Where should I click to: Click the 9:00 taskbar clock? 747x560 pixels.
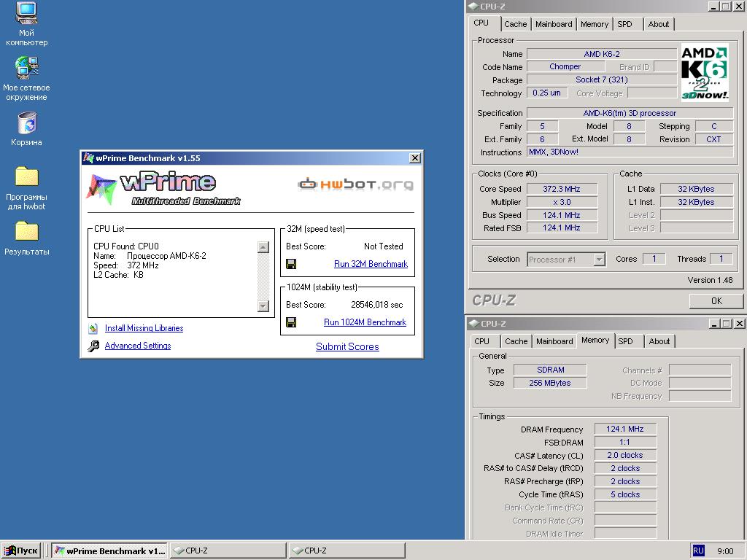pyautogui.click(x=725, y=551)
